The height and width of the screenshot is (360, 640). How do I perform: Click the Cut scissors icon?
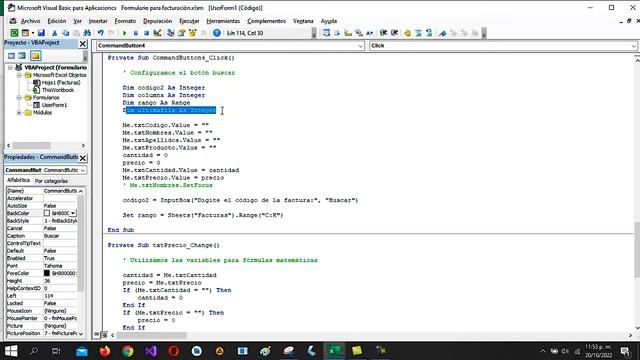point(54,33)
